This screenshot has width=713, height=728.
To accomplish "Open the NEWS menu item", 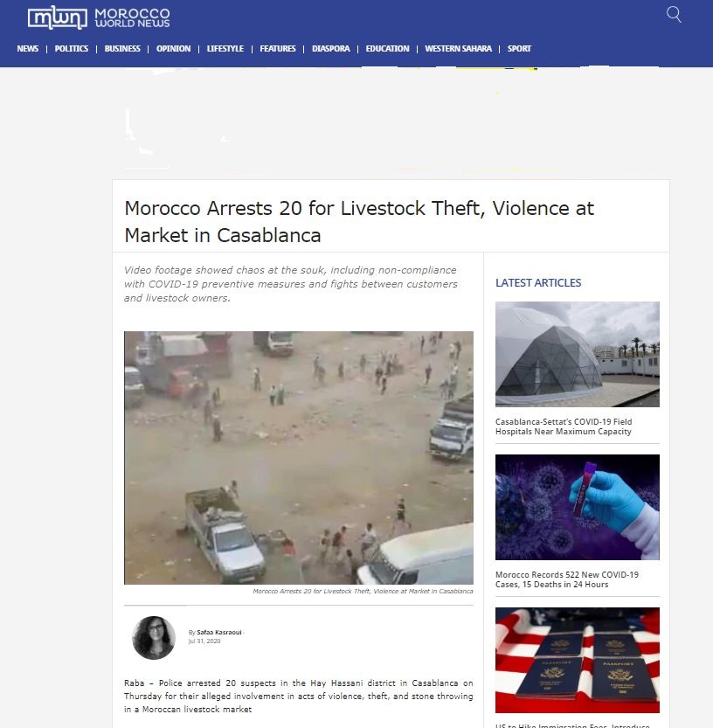I will pyautogui.click(x=27, y=49).
